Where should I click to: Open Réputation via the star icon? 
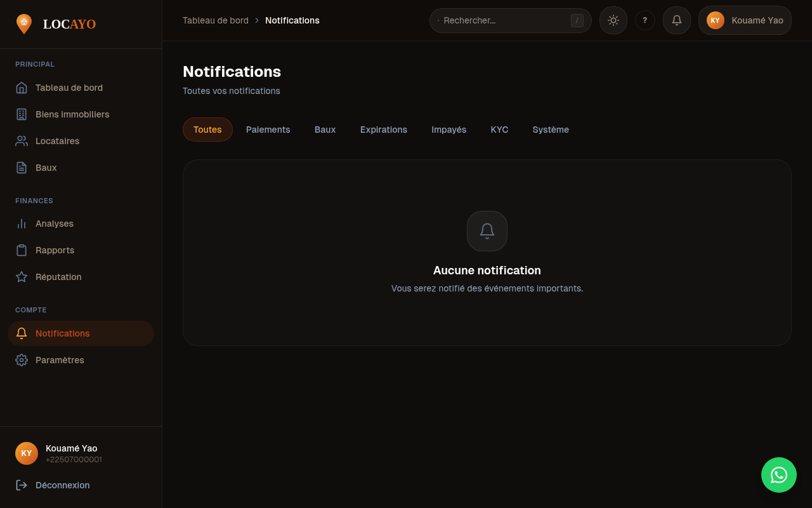click(21, 277)
